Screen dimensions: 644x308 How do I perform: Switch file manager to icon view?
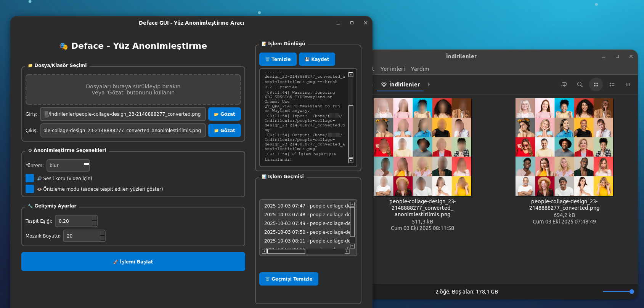tap(596, 85)
